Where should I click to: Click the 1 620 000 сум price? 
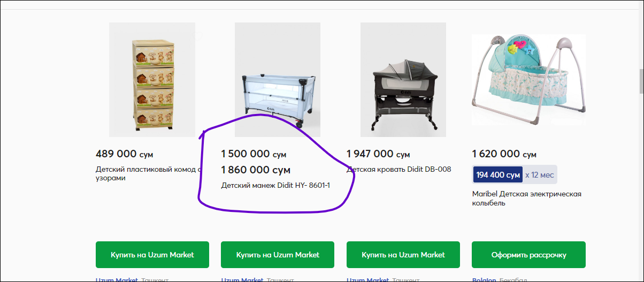(504, 154)
